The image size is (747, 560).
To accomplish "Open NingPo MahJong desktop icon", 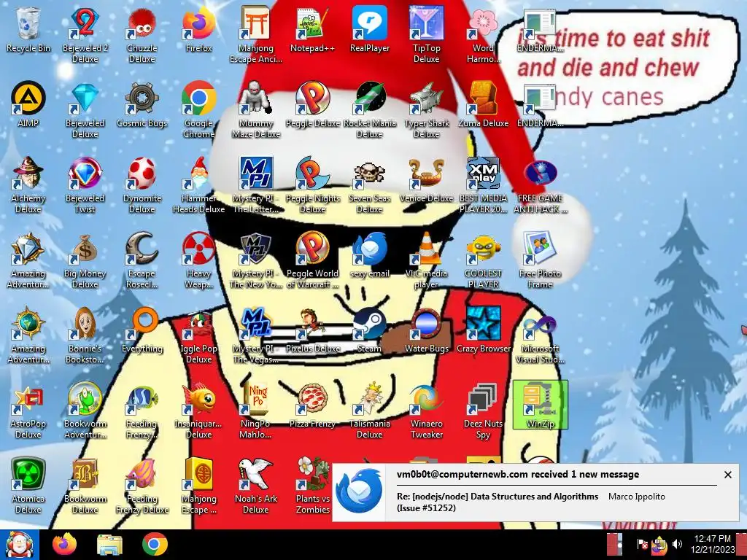I will pyautogui.click(x=256, y=411).
